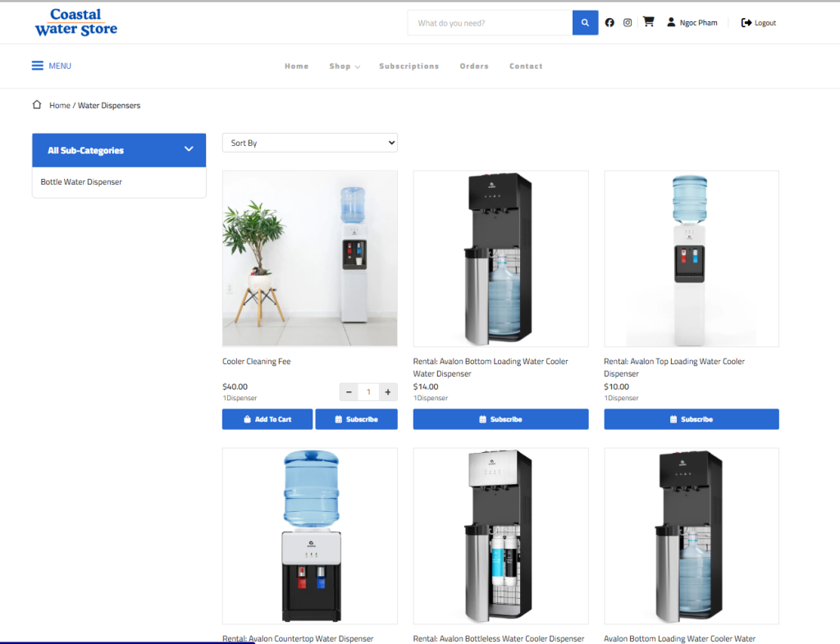Click the Logout icon
Screen dimensions: 840x644
(x=746, y=23)
